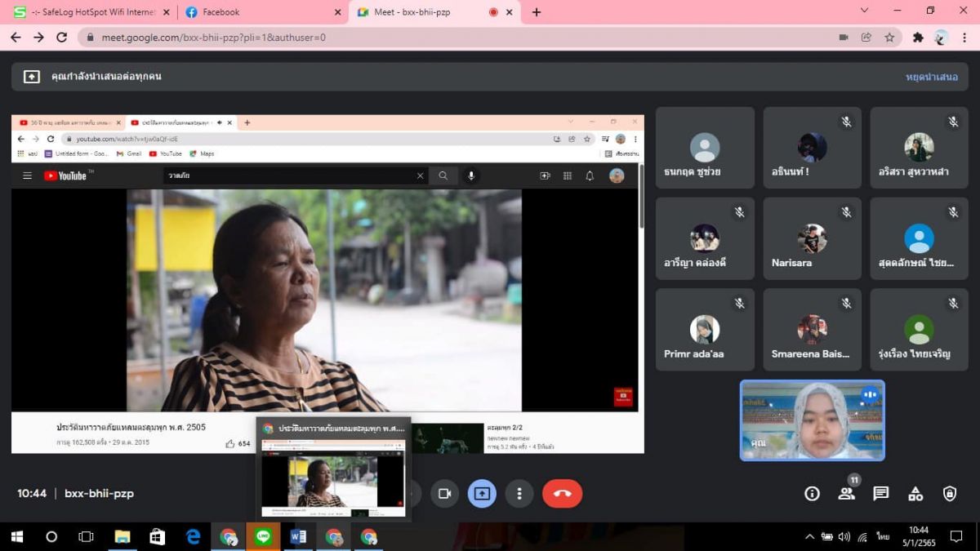Switch to the SafeLog HotSpot Wifi tab
The image size is (980, 551).
(90, 12)
